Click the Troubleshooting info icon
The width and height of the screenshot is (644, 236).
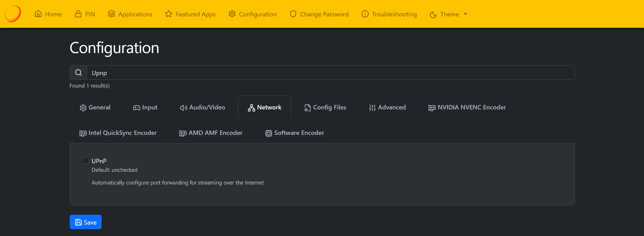pos(365,14)
